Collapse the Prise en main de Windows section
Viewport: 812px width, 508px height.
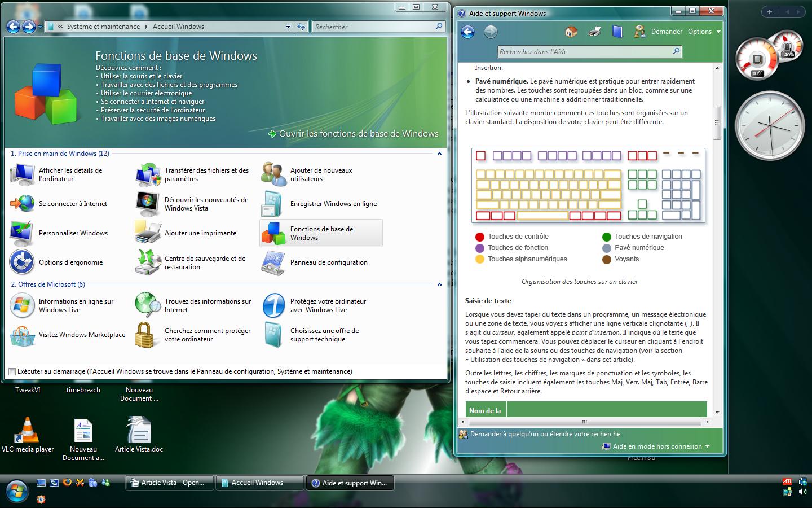(x=439, y=154)
